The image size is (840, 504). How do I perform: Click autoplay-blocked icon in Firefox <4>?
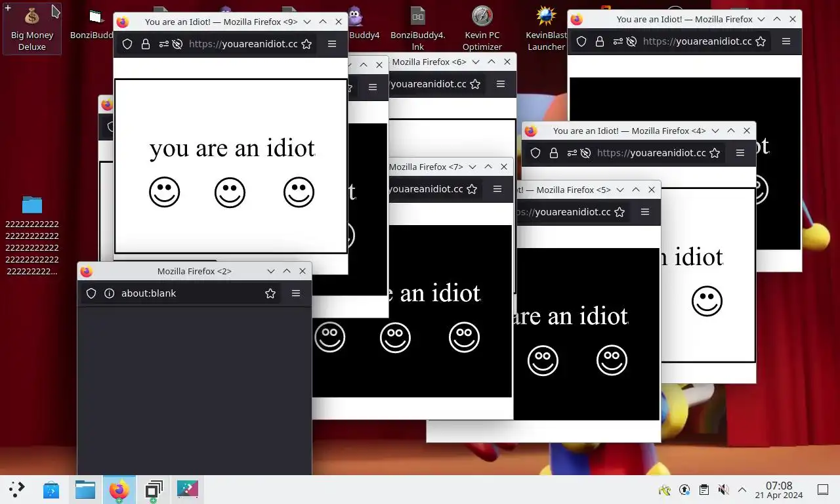(x=585, y=153)
